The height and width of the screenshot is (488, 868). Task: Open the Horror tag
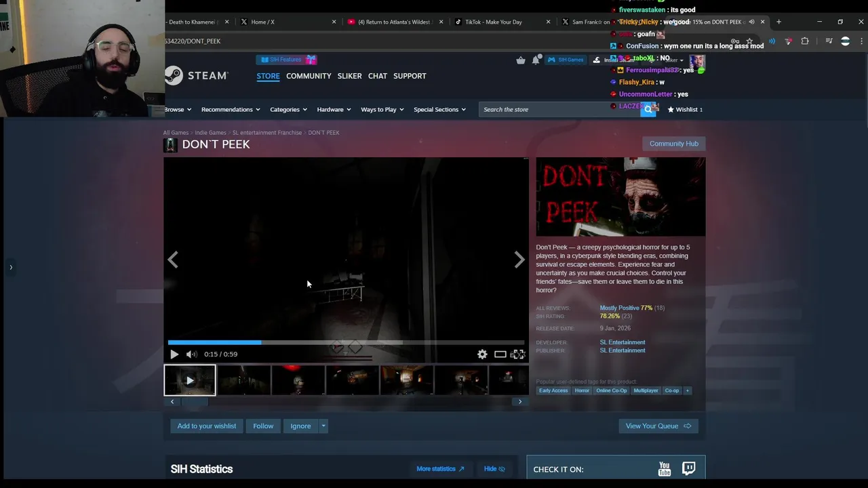click(x=582, y=390)
